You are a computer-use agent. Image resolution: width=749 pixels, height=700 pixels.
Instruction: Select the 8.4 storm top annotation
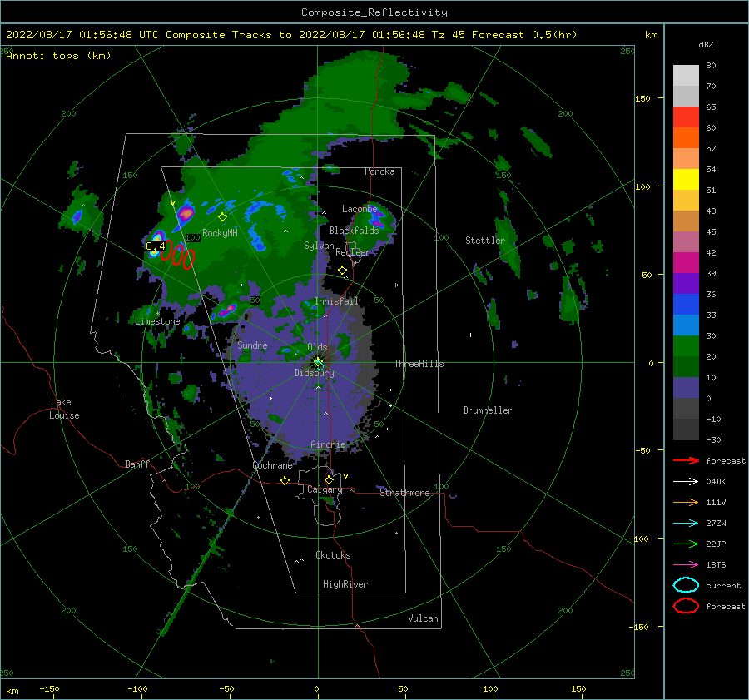155,246
